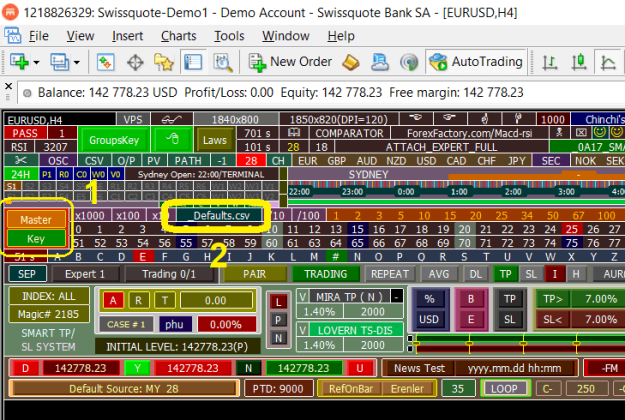Click the book icon beside COMPARATOR
Screen dimensions: 625x420
[294, 133]
